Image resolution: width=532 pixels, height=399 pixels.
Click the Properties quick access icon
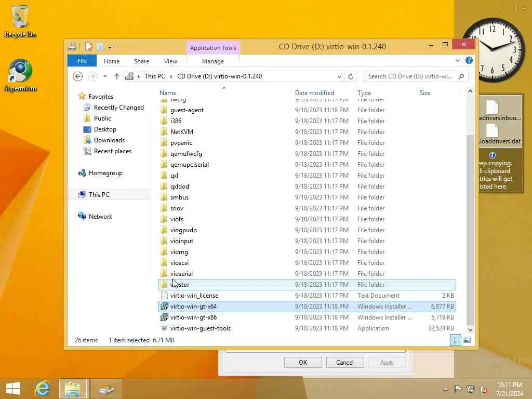tap(88, 46)
